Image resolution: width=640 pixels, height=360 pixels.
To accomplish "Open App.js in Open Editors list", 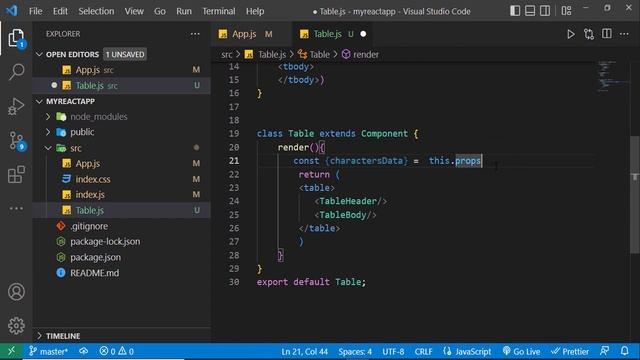I will (x=121, y=70).
